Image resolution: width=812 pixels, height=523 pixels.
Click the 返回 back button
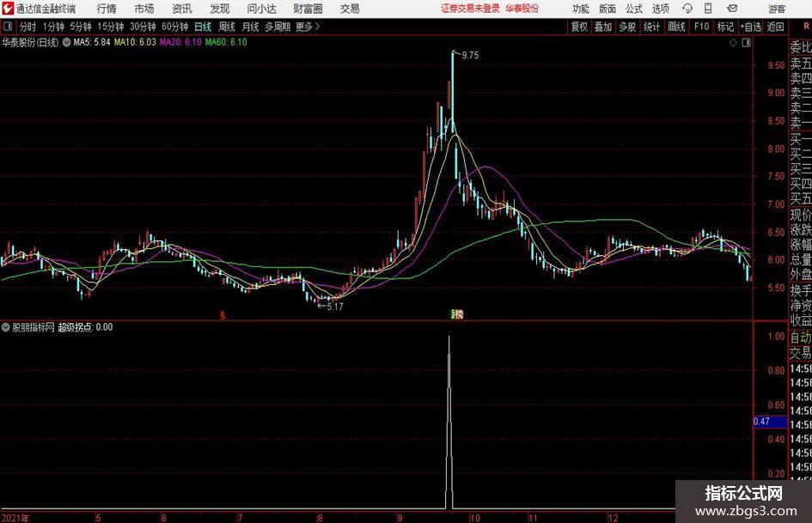[x=775, y=27]
